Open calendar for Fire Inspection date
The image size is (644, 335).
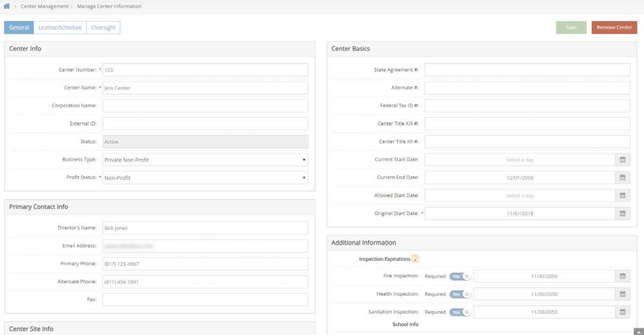pyautogui.click(x=622, y=276)
